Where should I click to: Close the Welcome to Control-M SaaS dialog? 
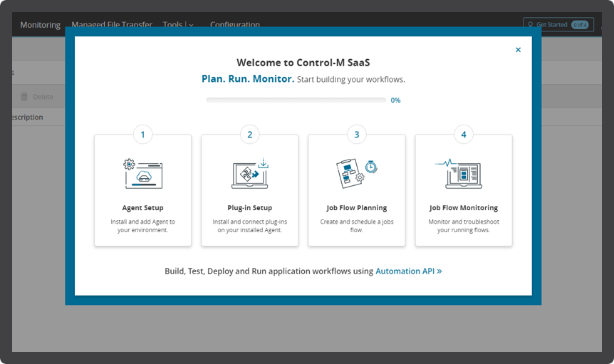[518, 50]
